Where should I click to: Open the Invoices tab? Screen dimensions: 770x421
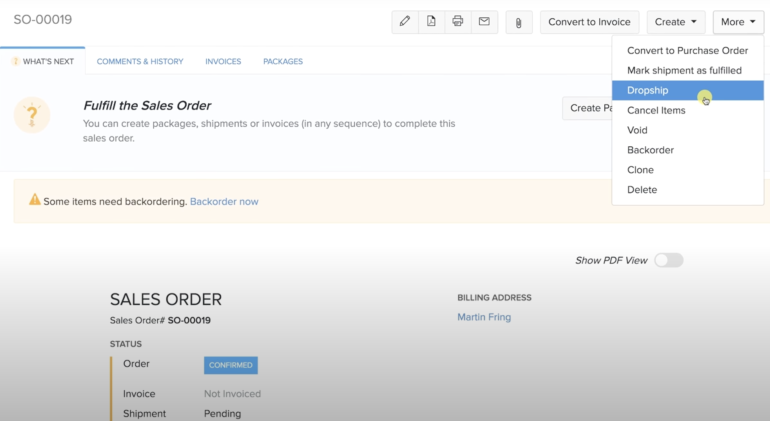(x=223, y=61)
